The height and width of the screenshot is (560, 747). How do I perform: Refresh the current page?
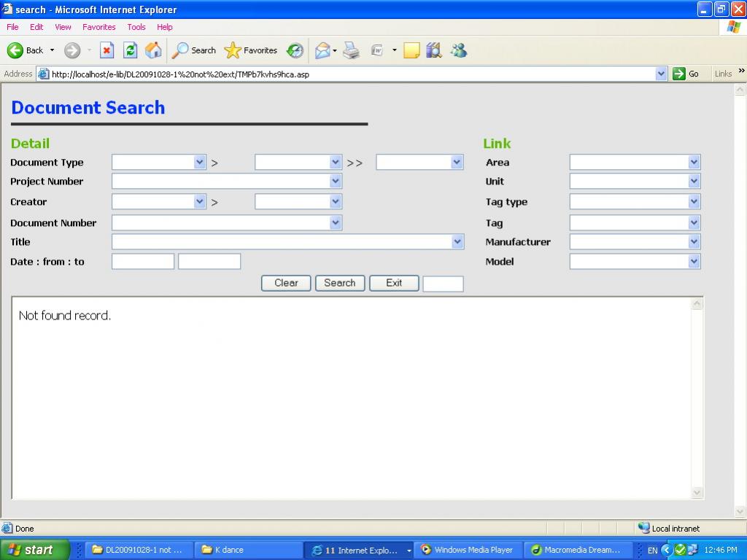click(x=130, y=50)
